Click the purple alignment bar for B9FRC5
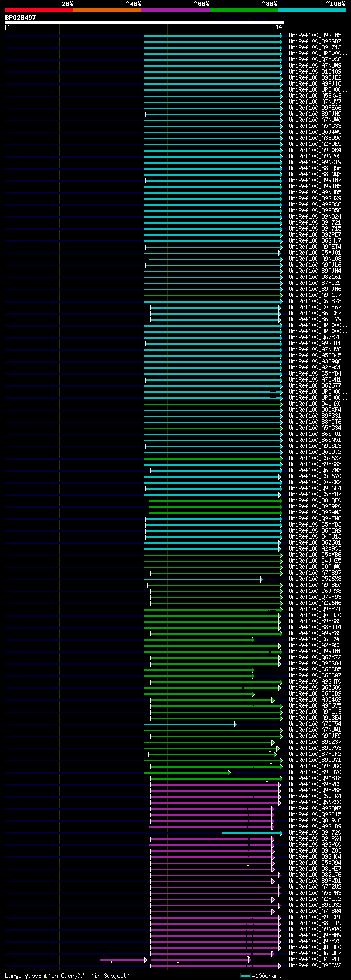Screen dimensions: 351x980 [x=215, y=784]
